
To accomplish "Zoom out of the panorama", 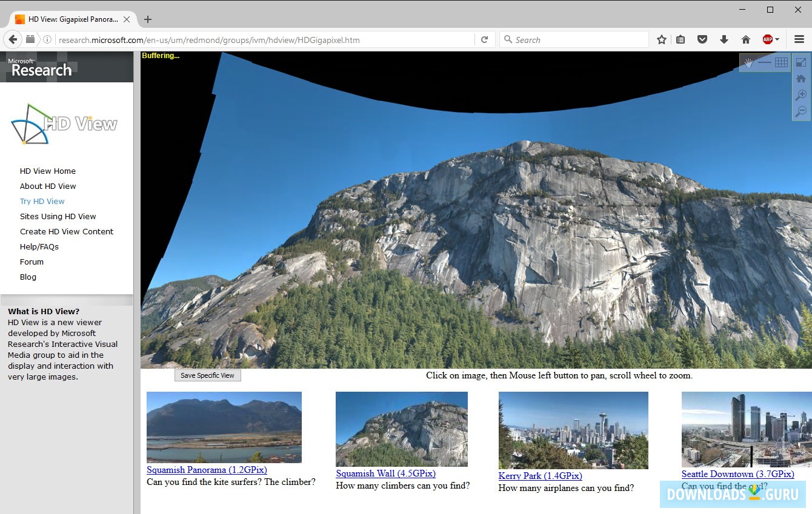I will click(801, 111).
